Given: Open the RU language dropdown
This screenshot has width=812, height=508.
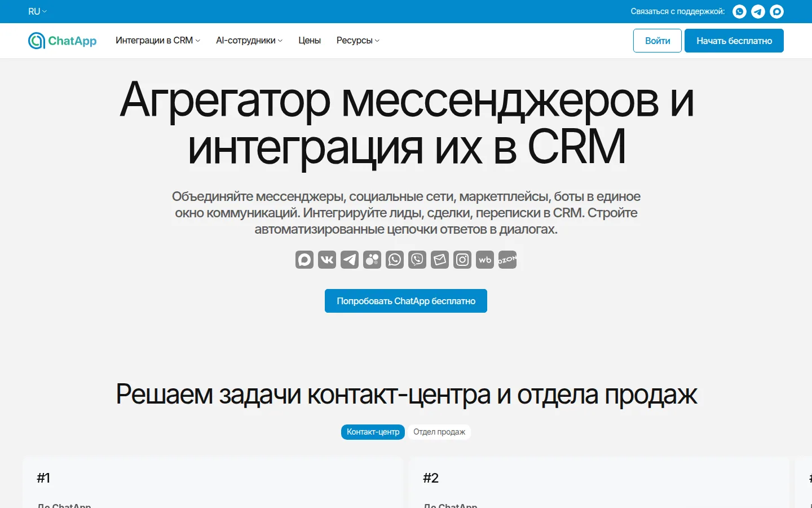Looking at the screenshot, I should point(37,11).
